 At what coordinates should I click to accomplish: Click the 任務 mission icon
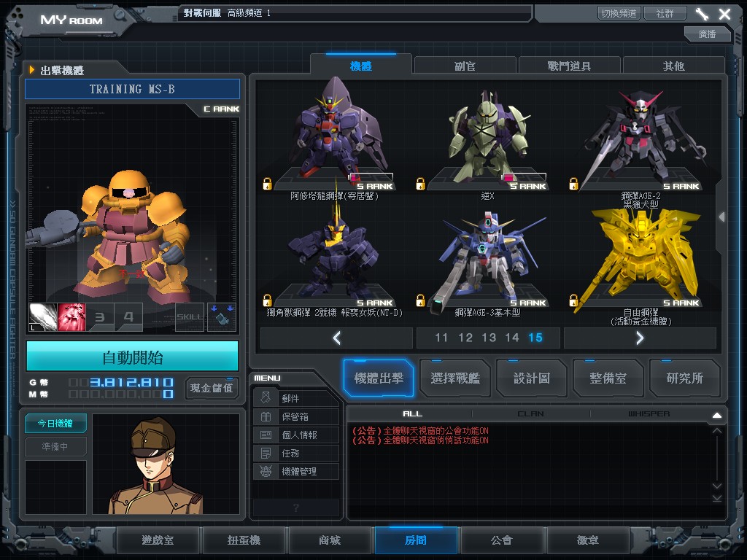coord(266,453)
